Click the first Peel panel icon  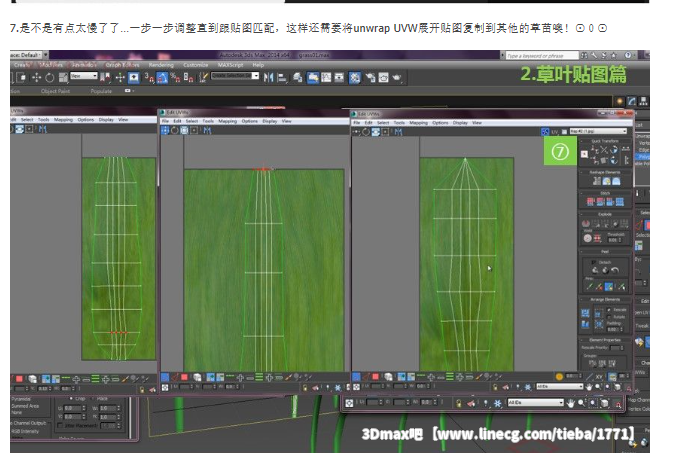click(595, 270)
